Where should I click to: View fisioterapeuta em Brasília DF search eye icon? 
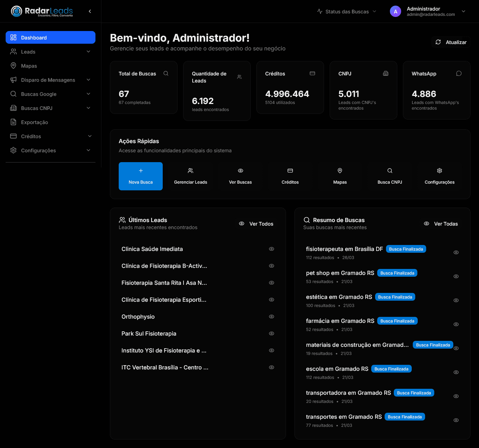point(456,252)
